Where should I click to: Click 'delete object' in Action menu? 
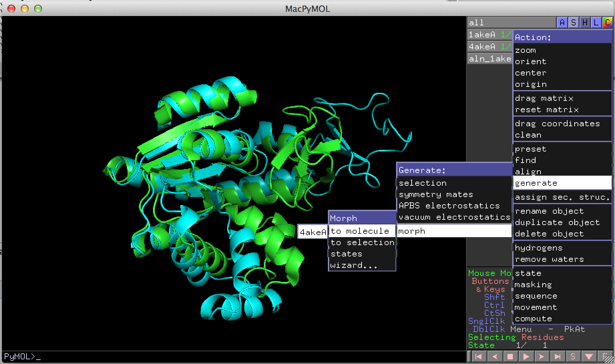point(549,234)
